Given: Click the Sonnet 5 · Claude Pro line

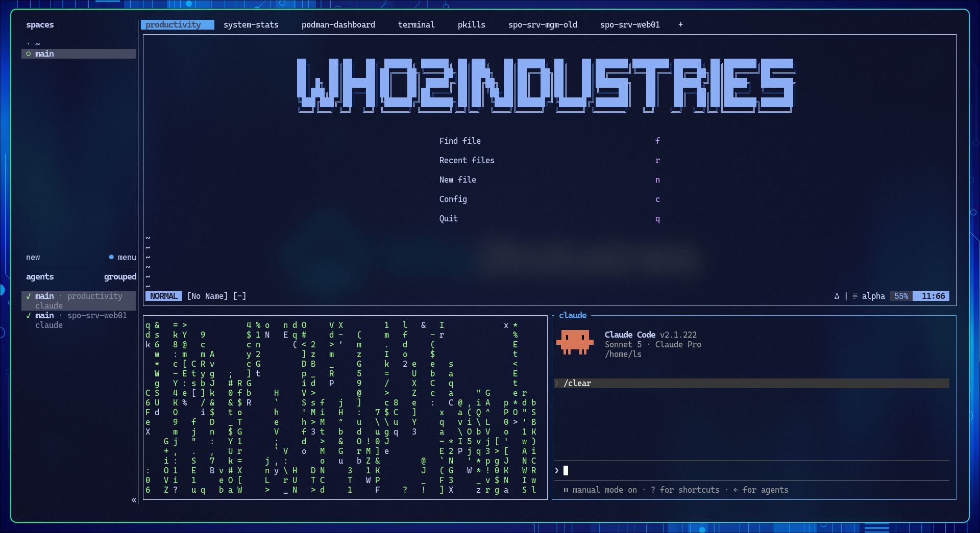Looking at the screenshot, I should [653, 344].
